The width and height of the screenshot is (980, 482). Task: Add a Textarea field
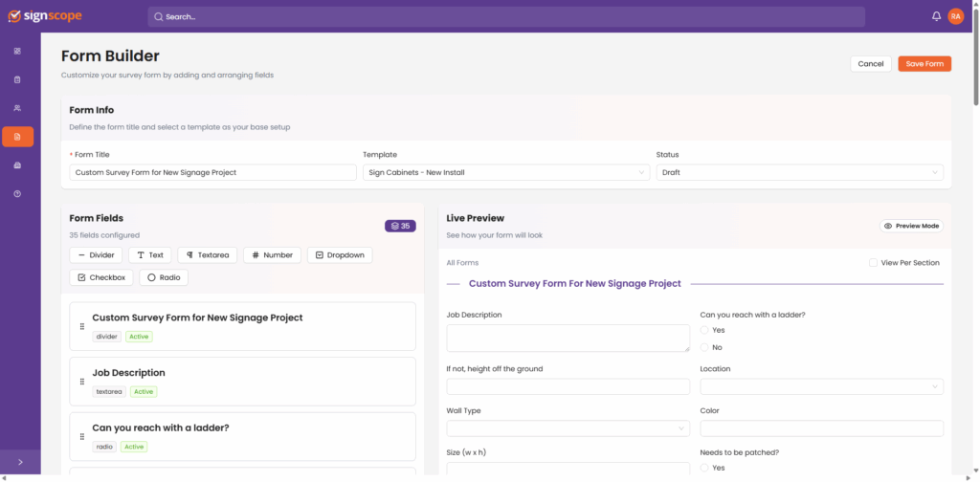(208, 254)
